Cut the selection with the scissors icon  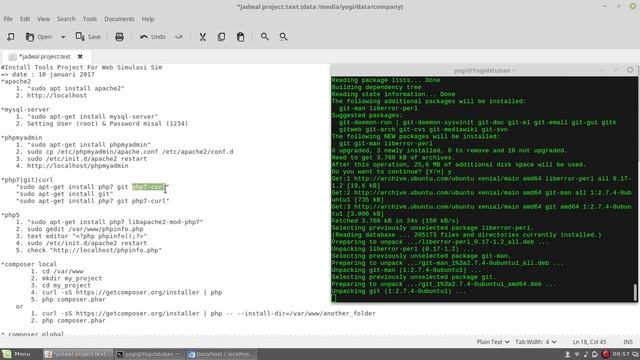click(x=202, y=37)
